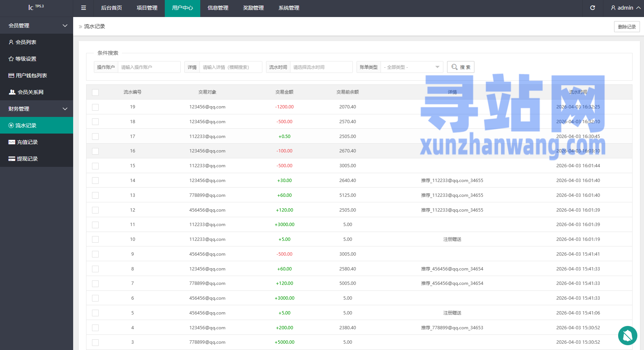This screenshot has width=644, height=350.
Task: Open the 项目管理 top menu
Action: 147,8
